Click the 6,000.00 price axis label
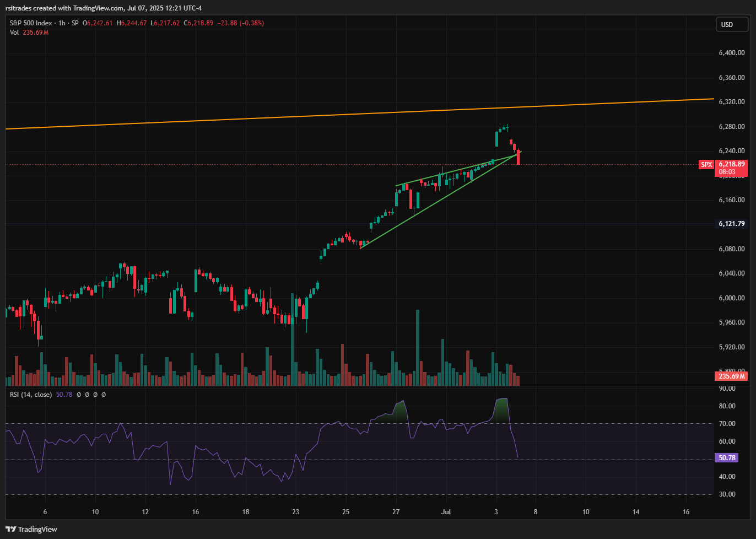 pyautogui.click(x=732, y=298)
